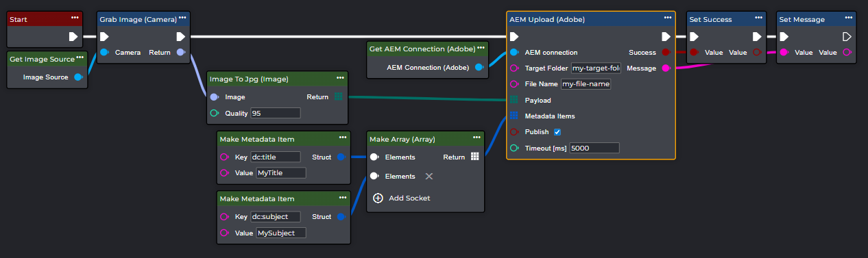The image size is (868, 258).
Task: Open options menu on Image To Jpg node
Action: coord(341,78)
